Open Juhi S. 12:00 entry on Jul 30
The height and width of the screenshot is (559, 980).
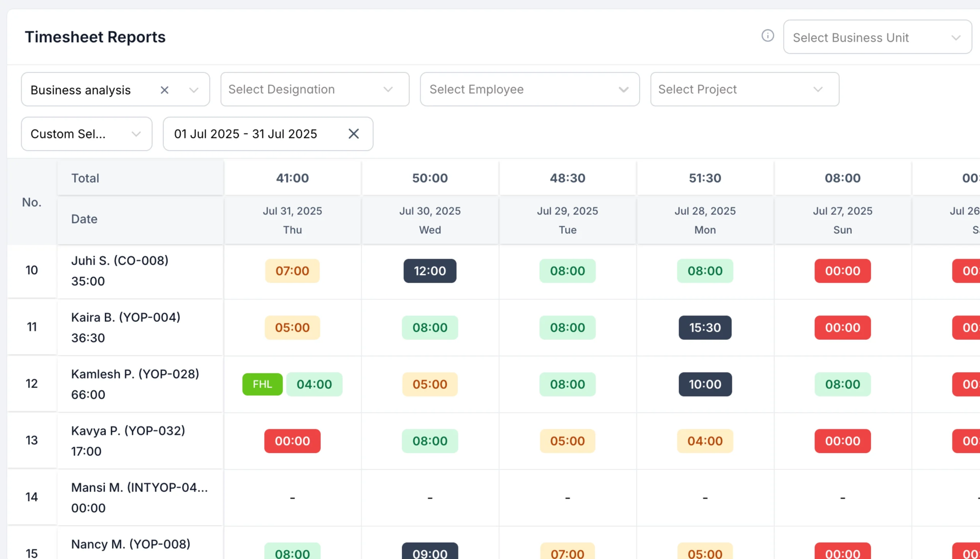click(x=430, y=271)
